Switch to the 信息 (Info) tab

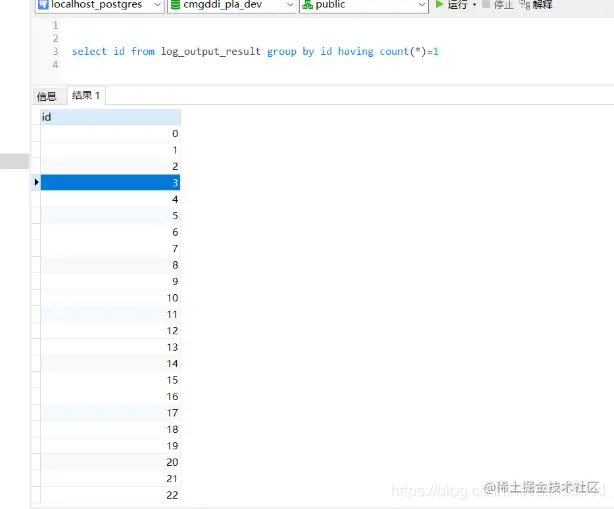47,96
